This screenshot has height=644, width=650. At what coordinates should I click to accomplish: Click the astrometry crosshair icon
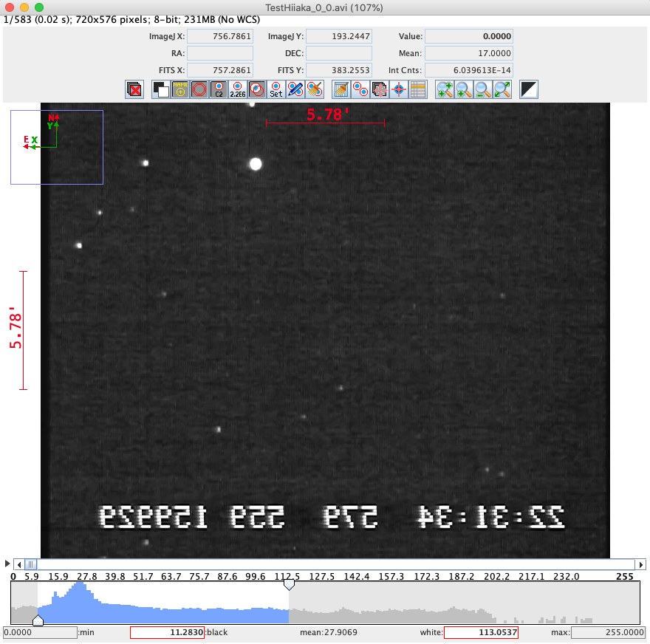[x=400, y=90]
